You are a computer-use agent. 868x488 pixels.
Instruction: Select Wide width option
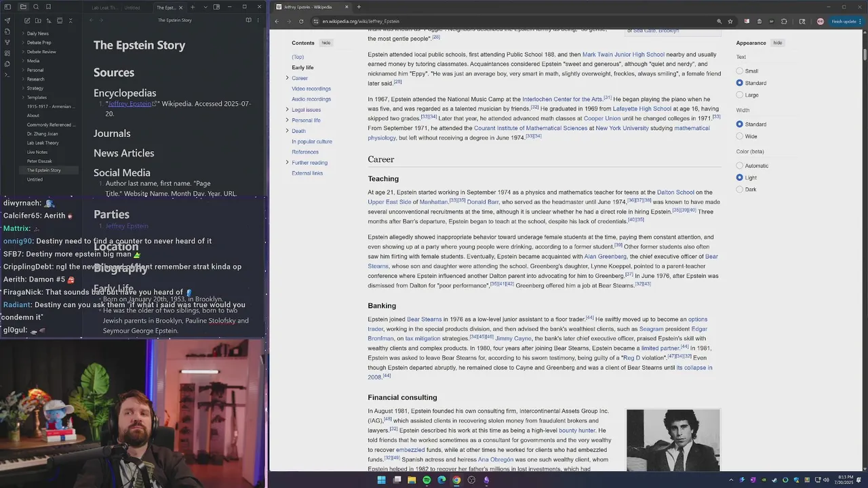740,136
